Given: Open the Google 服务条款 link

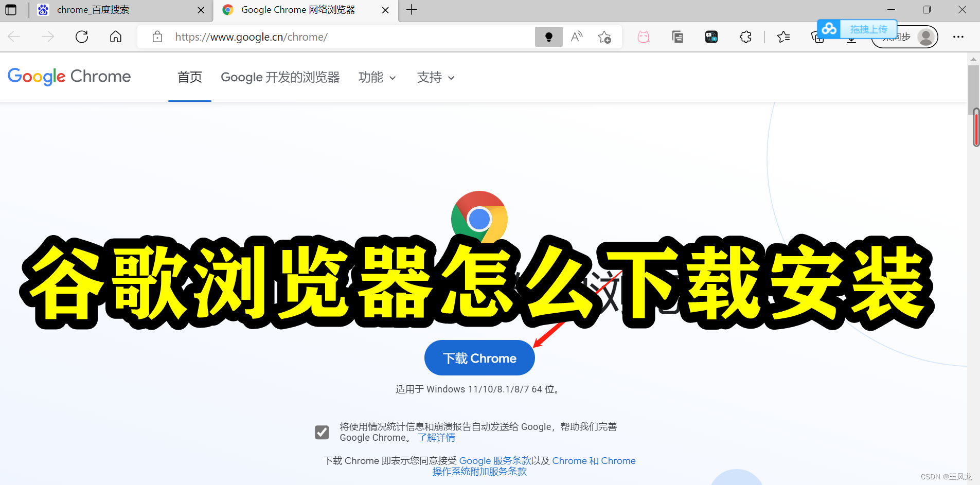Looking at the screenshot, I should 494,460.
